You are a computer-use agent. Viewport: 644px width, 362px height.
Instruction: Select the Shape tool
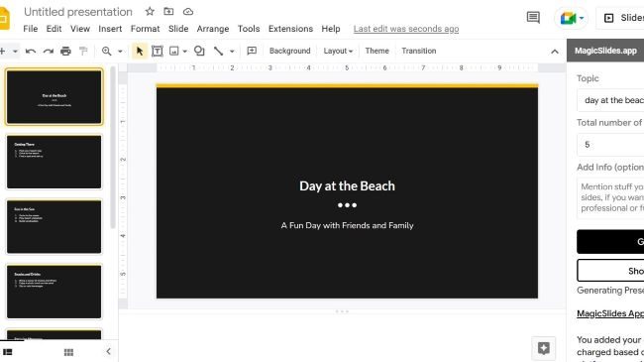point(199,51)
